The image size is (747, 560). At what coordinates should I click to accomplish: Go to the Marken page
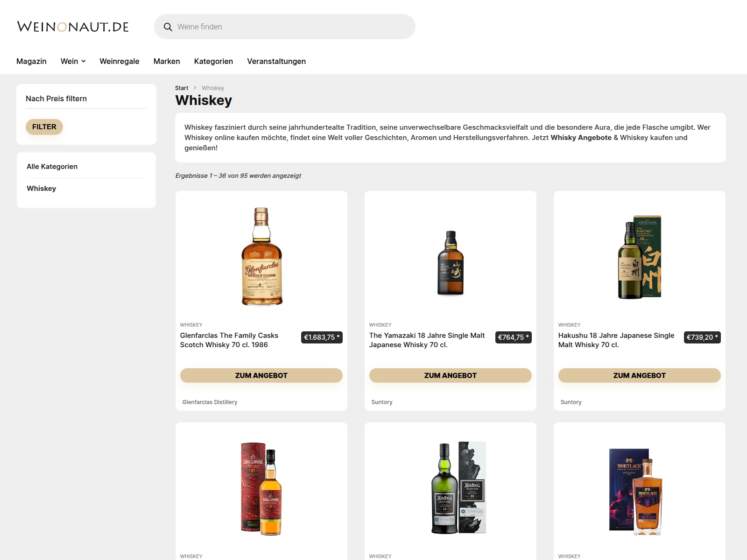[167, 61]
